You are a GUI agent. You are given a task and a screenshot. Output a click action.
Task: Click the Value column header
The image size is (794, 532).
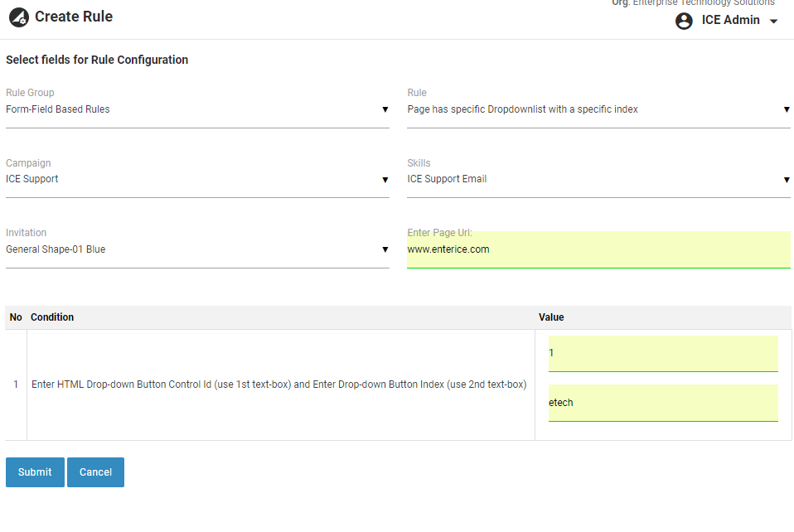pyautogui.click(x=551, y=317)
